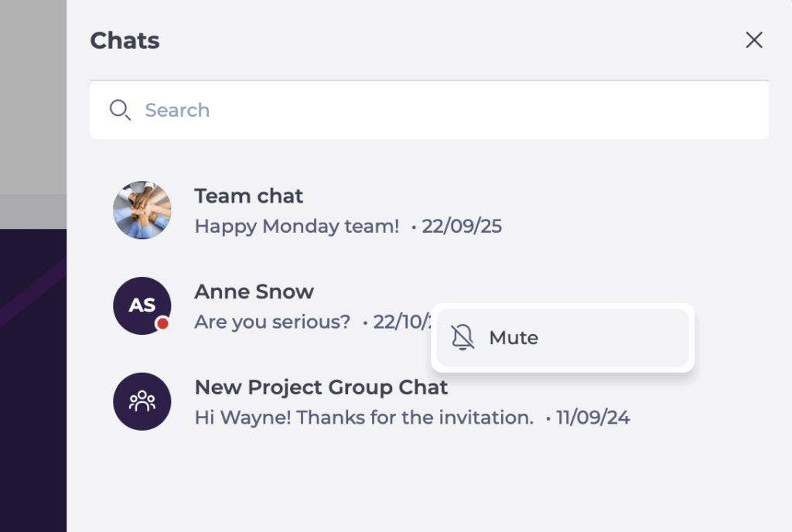The height and width of the screenshot is (532, 792).
Task: Open the Team chat conversation title
Action: (248, 196)
